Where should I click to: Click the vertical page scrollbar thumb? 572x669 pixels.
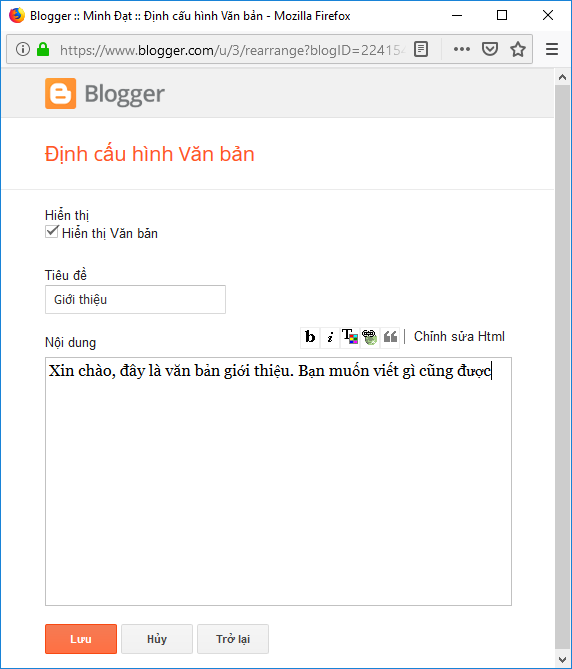coord(562,367)
